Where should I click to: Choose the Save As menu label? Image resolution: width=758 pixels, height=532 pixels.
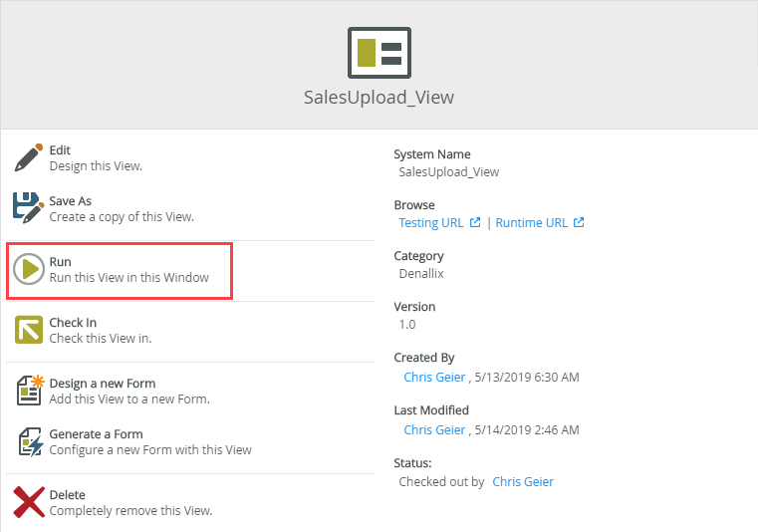[70, 201]
